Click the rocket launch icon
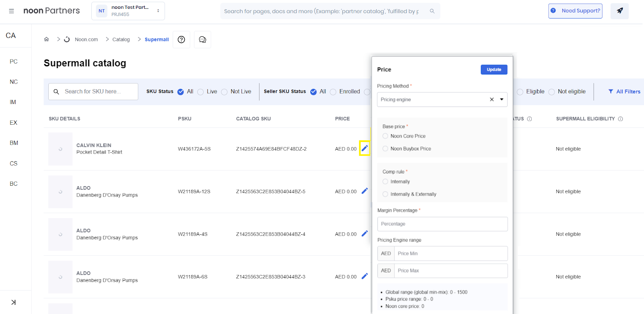 (x=619, y=11)
